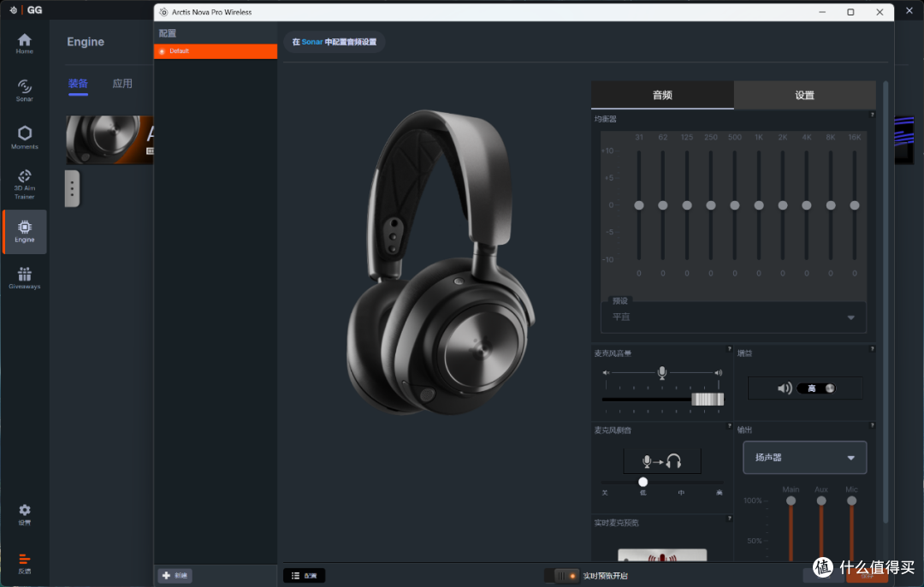Screen dimensions: 924x587
Task: Adjust the 8K equalizer slider
Action: coord(831,205)
